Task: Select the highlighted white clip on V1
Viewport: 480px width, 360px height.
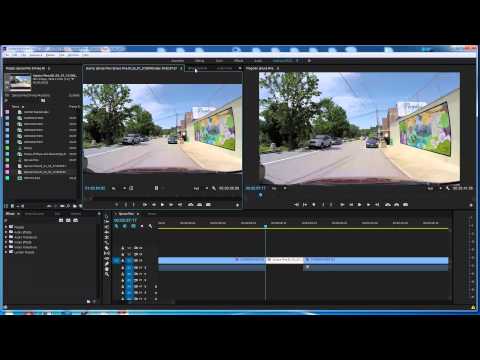Action: pos(285,260)
